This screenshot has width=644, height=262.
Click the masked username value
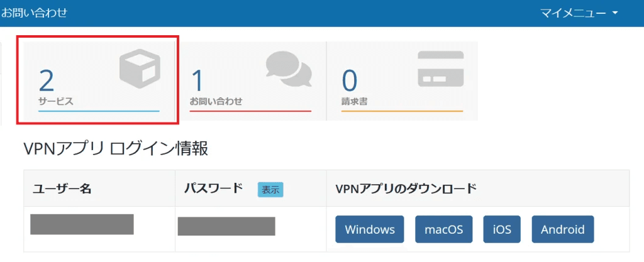point(82,224)
